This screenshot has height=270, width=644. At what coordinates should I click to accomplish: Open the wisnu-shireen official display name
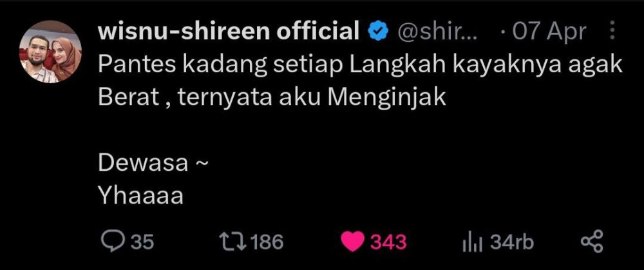tap(229, 32)
